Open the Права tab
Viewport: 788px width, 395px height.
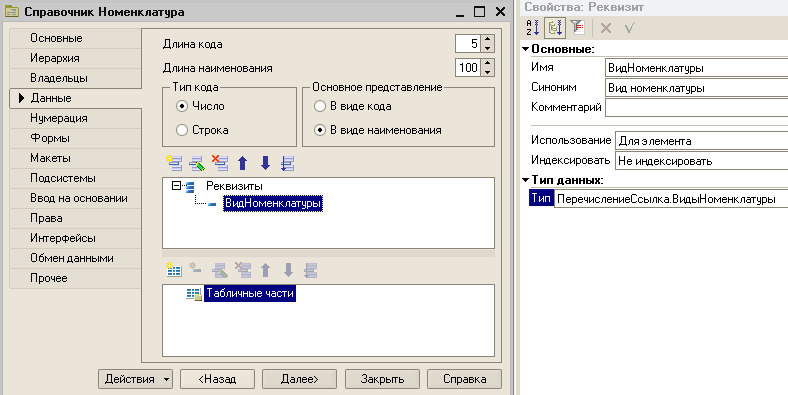75,218
